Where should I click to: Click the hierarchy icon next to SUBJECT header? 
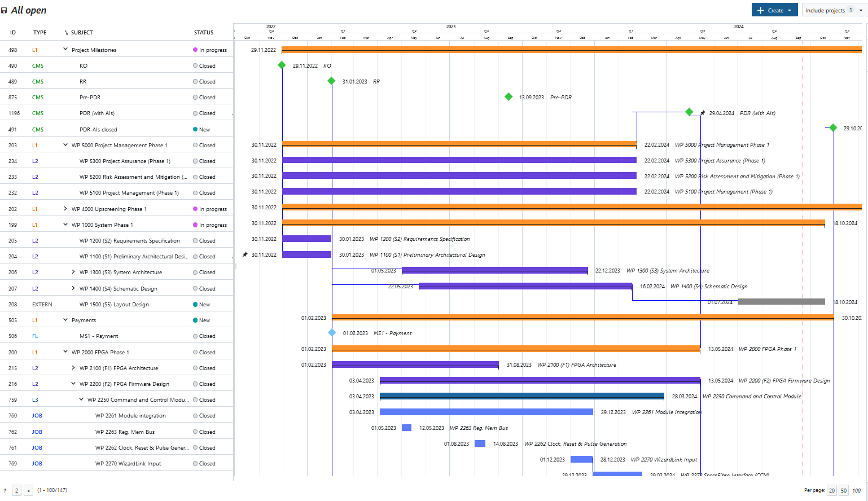[x=66, y=33]
